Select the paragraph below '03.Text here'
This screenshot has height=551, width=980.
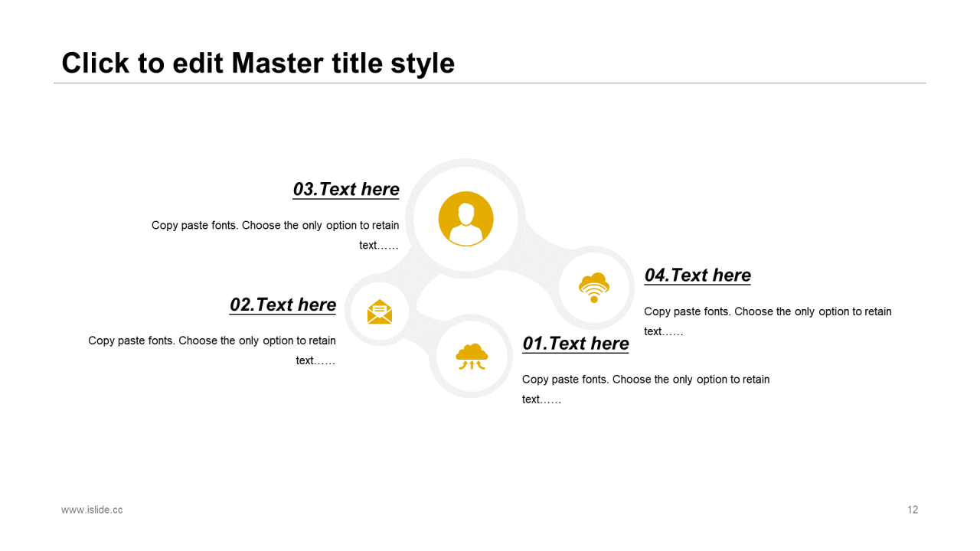(276, 235)
